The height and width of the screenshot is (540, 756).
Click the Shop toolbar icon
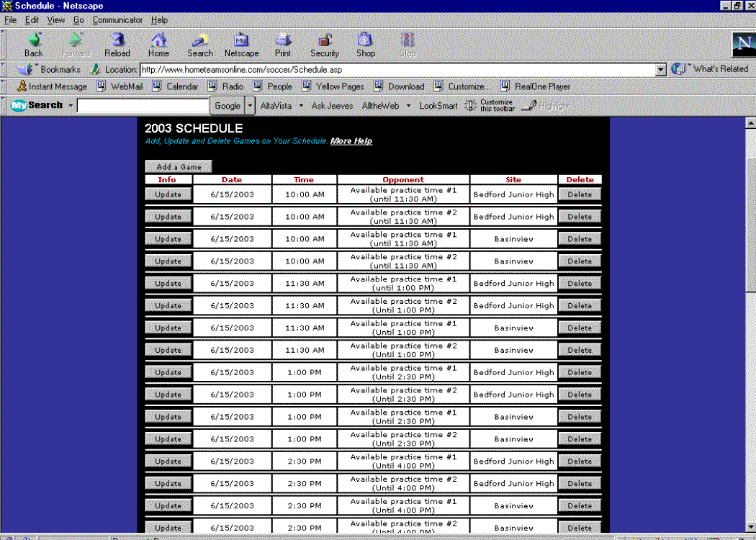point(366,45)
